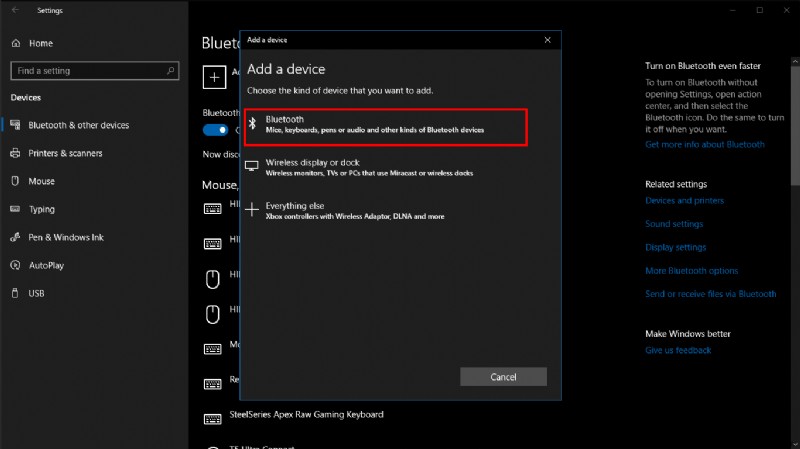Select SteelSeries Apex Raw Gaming Keyboard device
Screen dimensions: 800x449
[306, 415]
